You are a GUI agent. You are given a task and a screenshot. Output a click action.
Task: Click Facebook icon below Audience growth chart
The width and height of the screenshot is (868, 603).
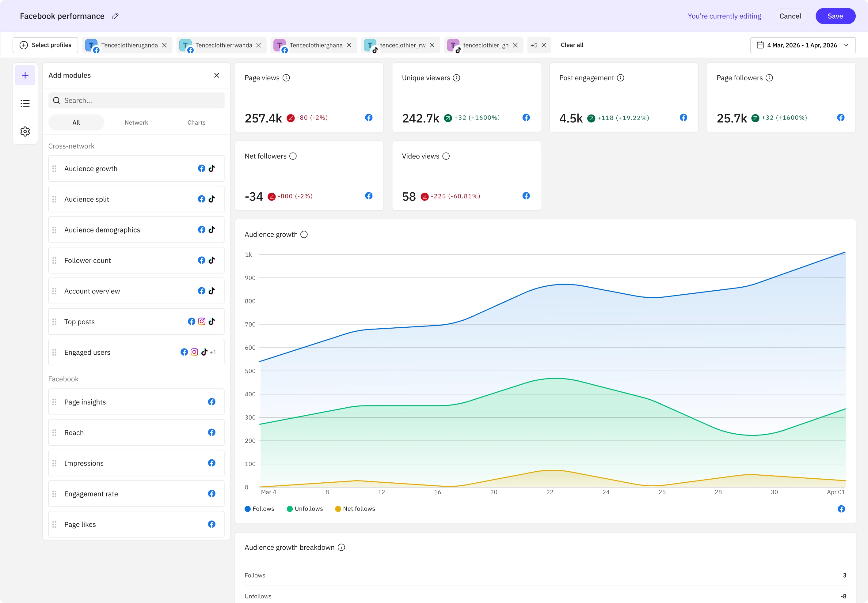[x=841, y=509]
